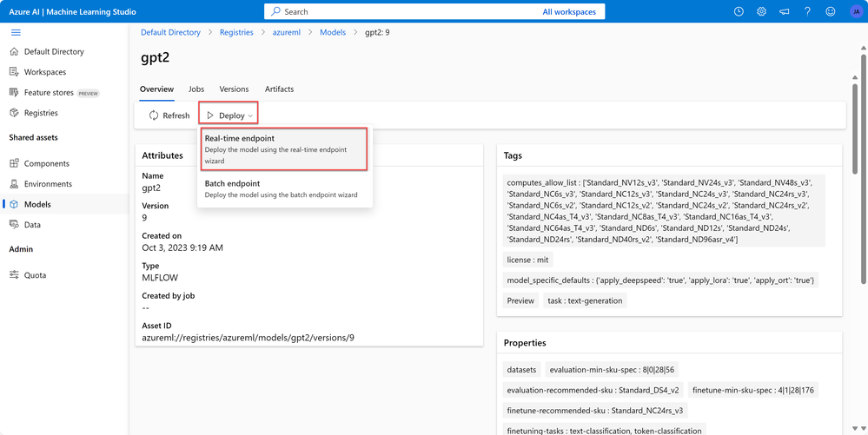Image resolution: width=868 pixels, height=435 pixels.
Task: Switch to the Artifacts tab
Action: [279, 89]
